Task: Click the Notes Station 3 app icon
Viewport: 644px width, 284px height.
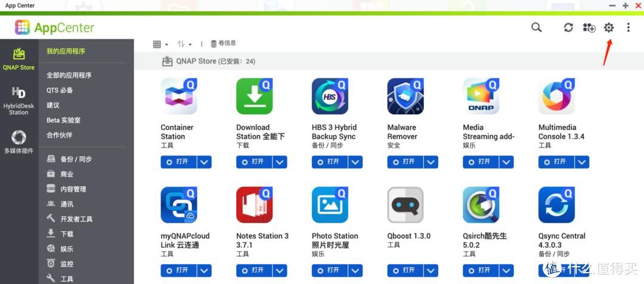Action: tap(254, 205)
